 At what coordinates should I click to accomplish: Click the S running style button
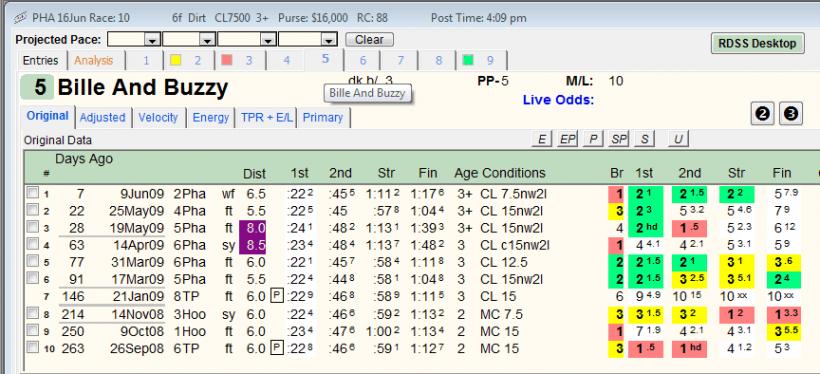click(644, 139)
